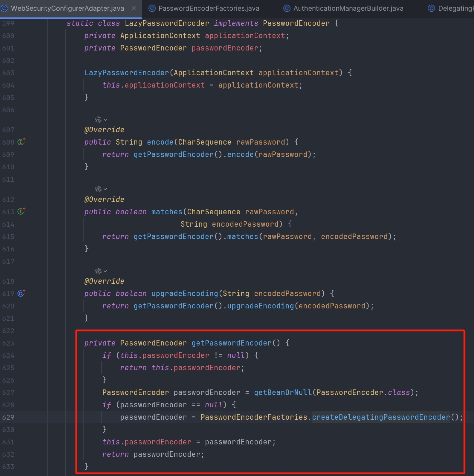The image size is (474, 476).
Task: Click line number 623 in the gutter
Action: click(x=8, y=343)
